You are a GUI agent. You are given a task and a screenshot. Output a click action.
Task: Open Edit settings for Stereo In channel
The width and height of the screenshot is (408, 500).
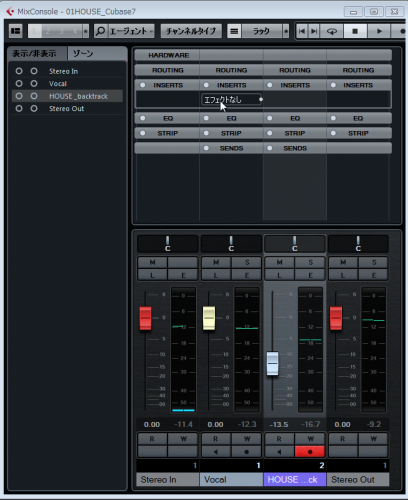tap(183, 275)
